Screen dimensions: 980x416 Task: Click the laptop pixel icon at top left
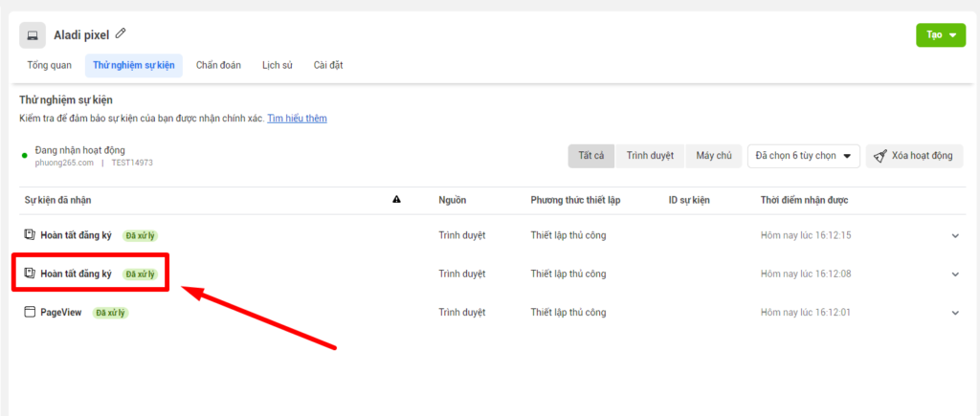33,35
